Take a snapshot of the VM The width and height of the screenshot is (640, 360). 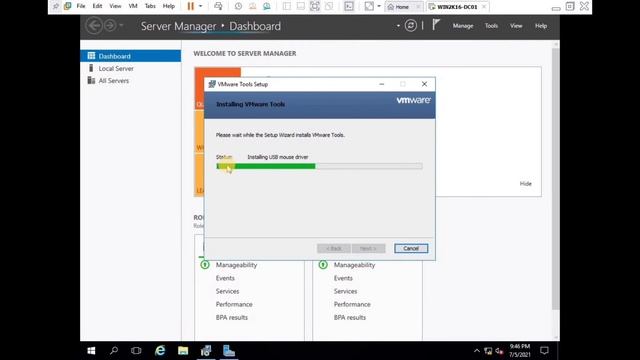click(x=238, y=6)
